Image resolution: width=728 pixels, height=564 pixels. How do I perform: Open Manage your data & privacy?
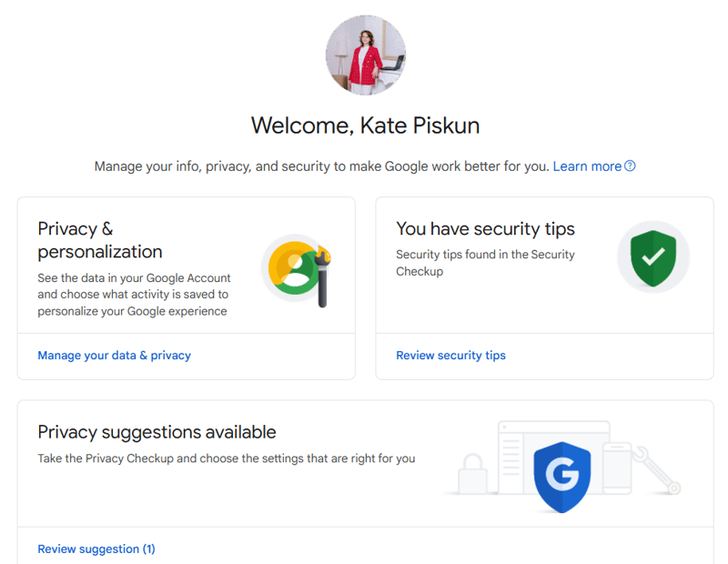click(x=114, y=356)
